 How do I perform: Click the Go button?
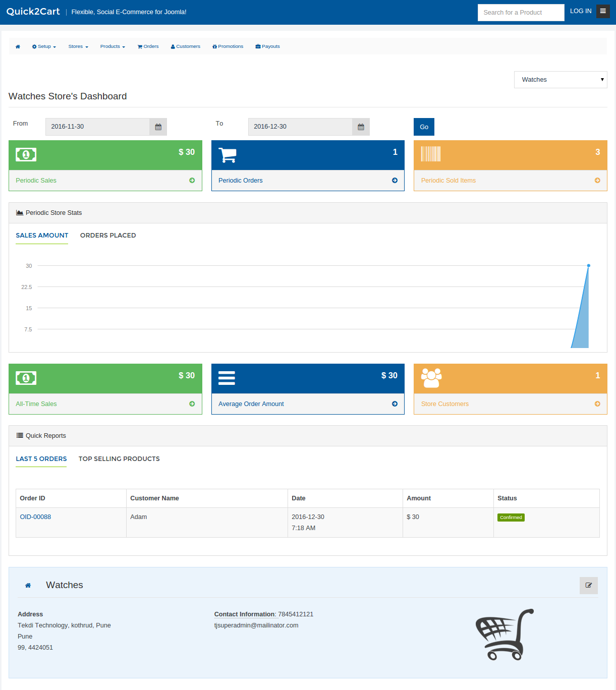(424, 127)
